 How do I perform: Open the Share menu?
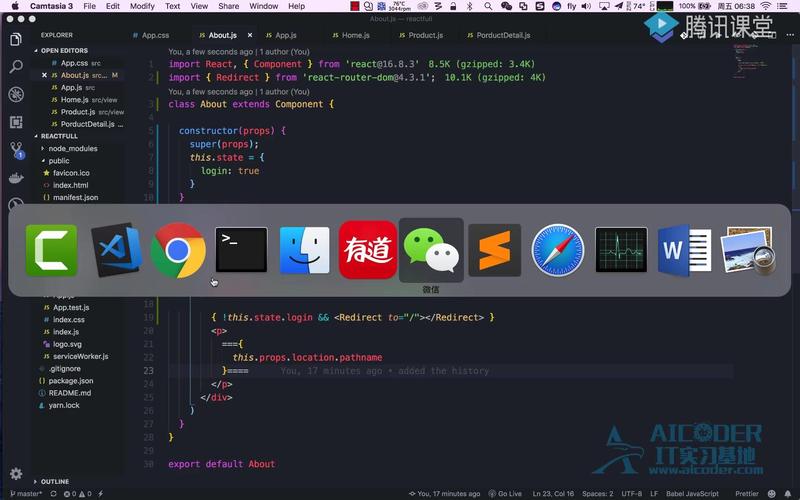(229, 6)
